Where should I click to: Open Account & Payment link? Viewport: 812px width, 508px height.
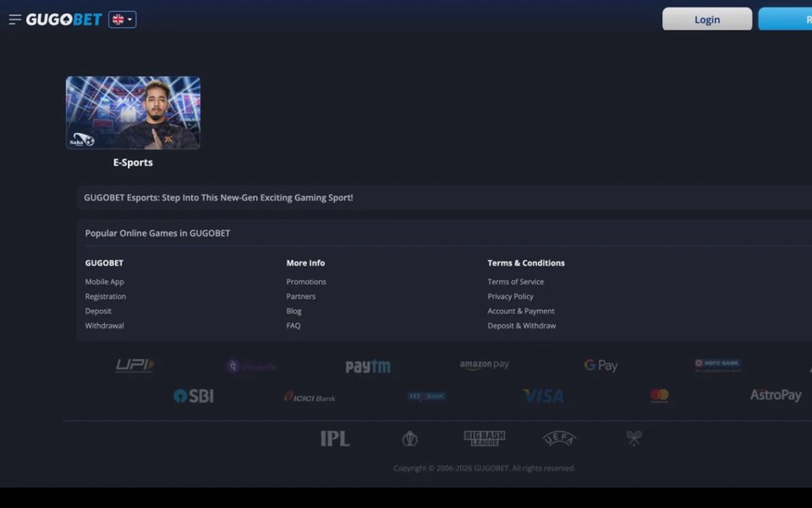coord(521,311)
